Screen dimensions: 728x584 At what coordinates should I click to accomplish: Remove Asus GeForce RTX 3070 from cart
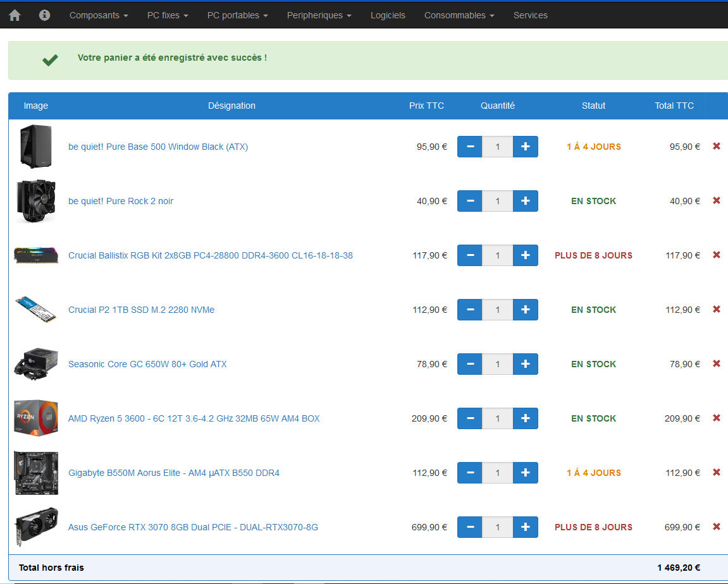717,526
